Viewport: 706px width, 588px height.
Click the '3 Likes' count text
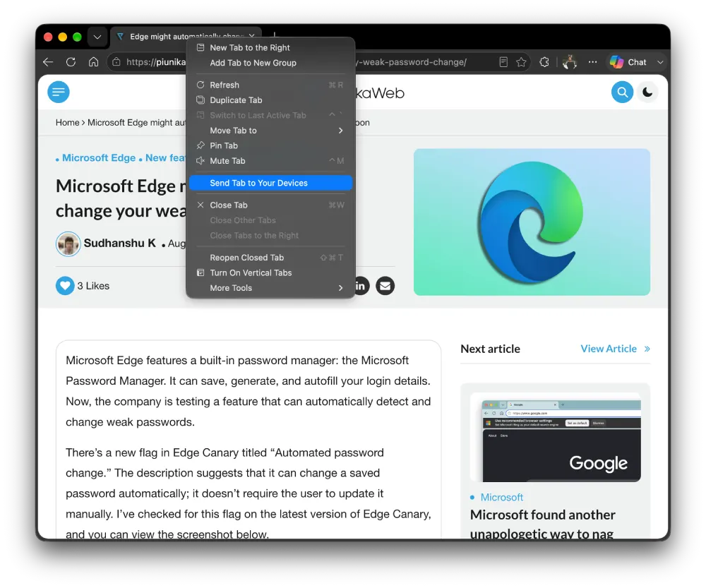coord(93,286)
